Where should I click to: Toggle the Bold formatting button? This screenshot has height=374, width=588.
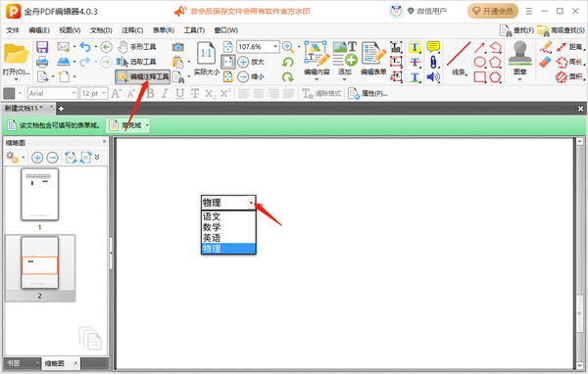(150, 93)
